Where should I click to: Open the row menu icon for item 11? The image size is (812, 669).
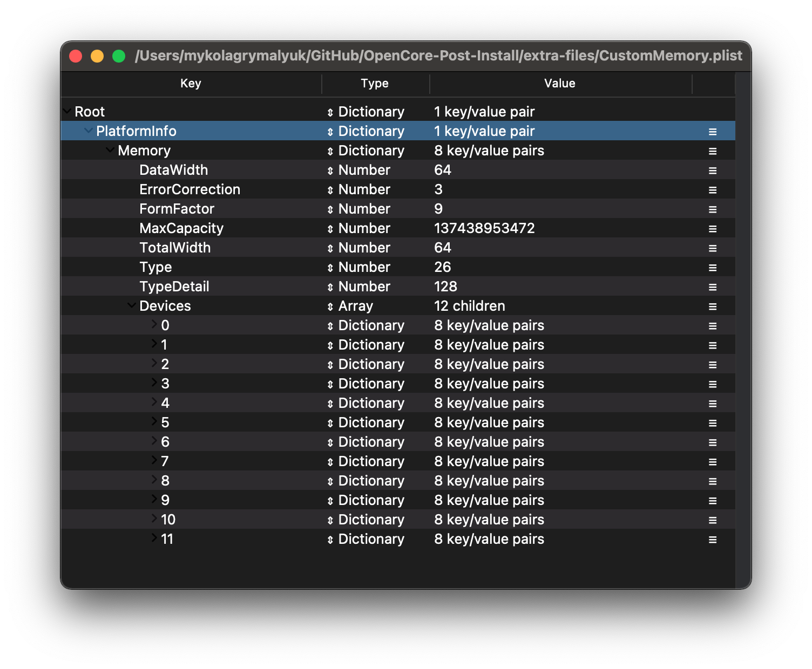[713, 540]
